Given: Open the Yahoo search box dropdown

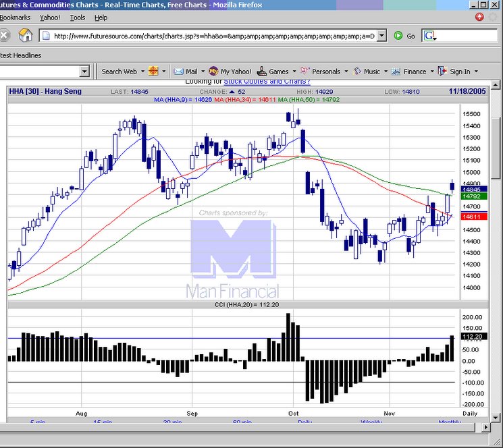Looking at the screenshot, I should click(x=84, y=71).
